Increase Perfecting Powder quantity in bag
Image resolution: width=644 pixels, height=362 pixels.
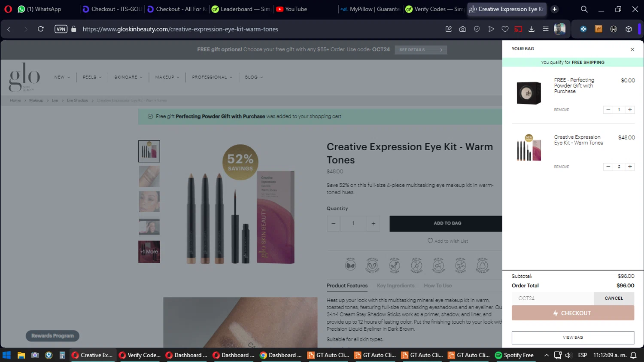click(630, 110)
